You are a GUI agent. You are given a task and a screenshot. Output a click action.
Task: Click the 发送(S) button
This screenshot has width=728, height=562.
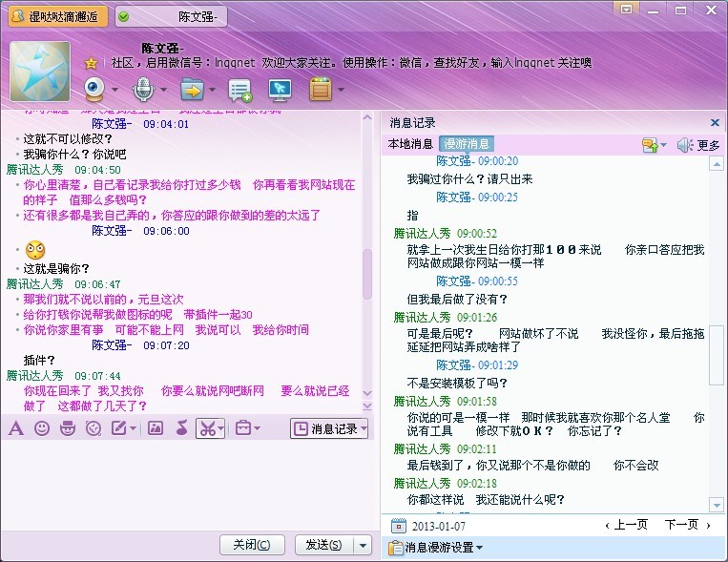click(x=324, y=545)
